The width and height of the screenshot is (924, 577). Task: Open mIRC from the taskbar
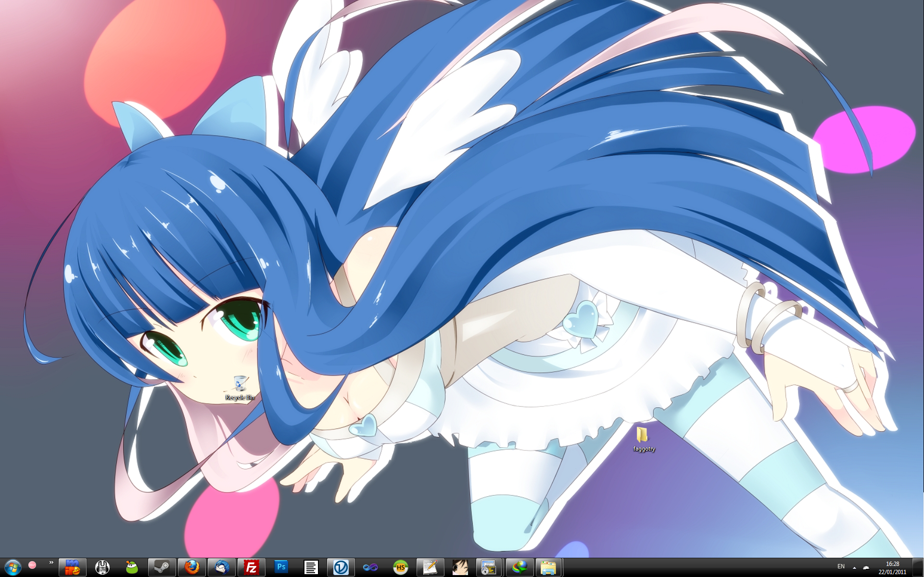coord(73,567)
